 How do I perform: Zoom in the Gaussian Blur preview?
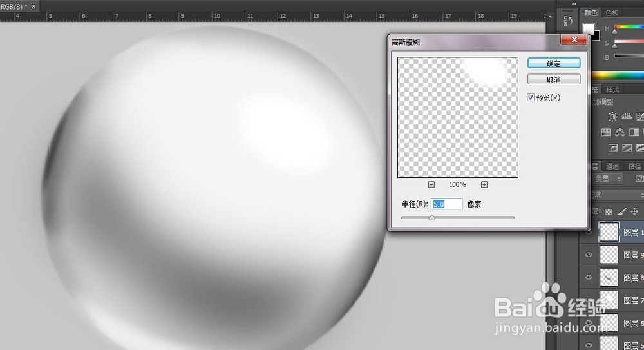tap(484, 184)
